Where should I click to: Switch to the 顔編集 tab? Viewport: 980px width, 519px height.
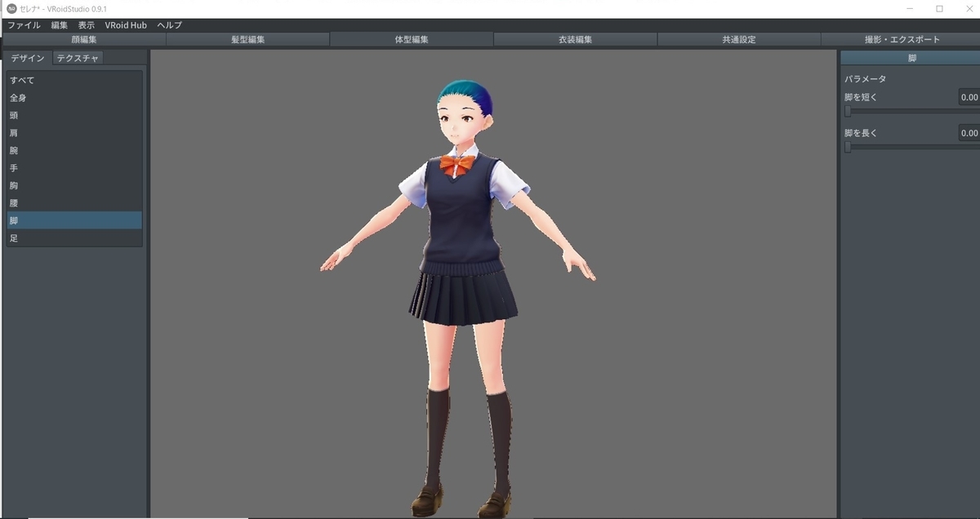82,38
